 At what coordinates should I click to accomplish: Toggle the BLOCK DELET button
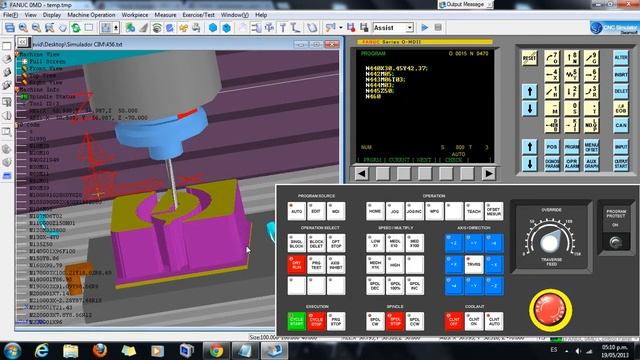tap(316, 243)
